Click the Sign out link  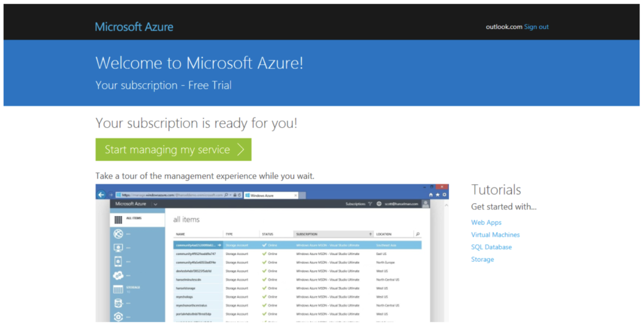coord(536,26)
